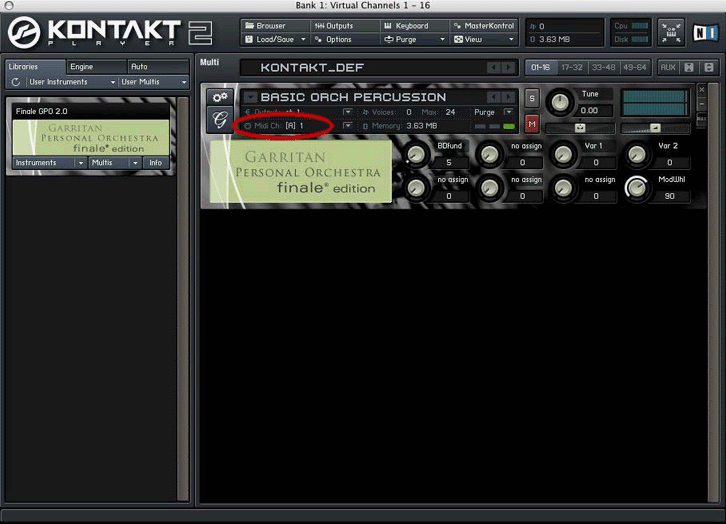Open the instrument Output dropdown

click(x=347, y=112)
